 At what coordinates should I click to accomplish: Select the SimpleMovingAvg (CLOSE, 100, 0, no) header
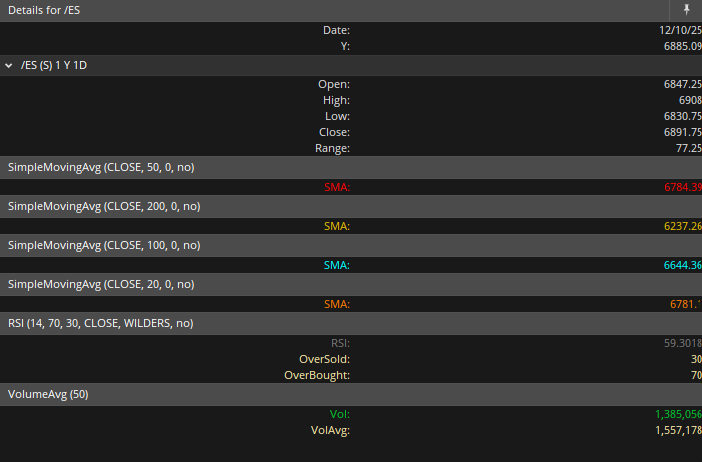tap(104, 245)
